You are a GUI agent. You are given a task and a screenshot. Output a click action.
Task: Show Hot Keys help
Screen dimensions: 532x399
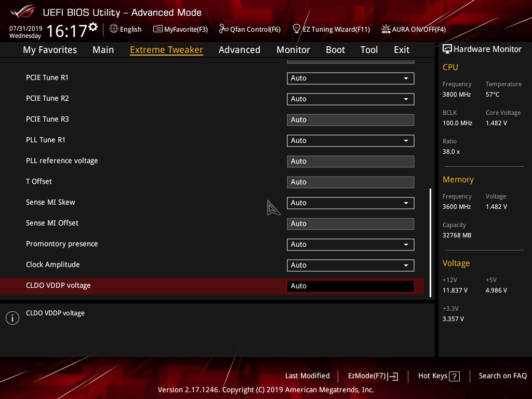[433, 376]
